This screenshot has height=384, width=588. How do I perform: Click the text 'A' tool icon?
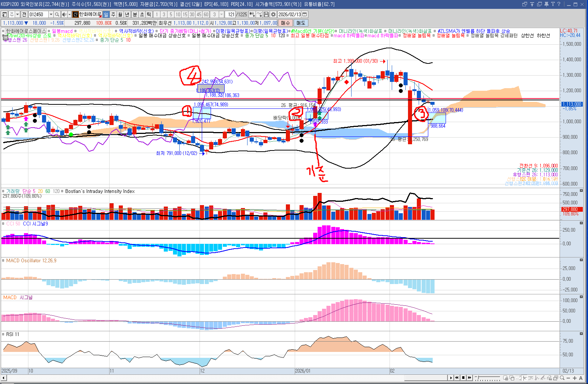tap(581, 378)
